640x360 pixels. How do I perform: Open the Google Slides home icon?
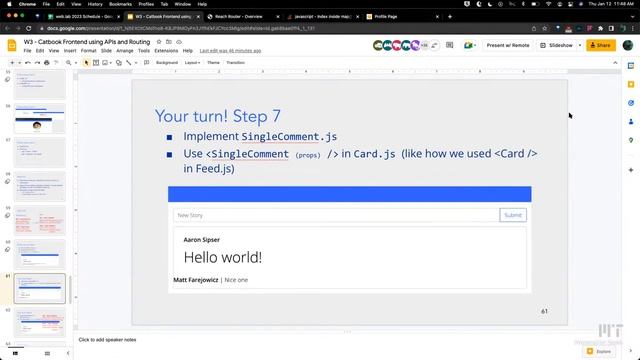(12, 45)
